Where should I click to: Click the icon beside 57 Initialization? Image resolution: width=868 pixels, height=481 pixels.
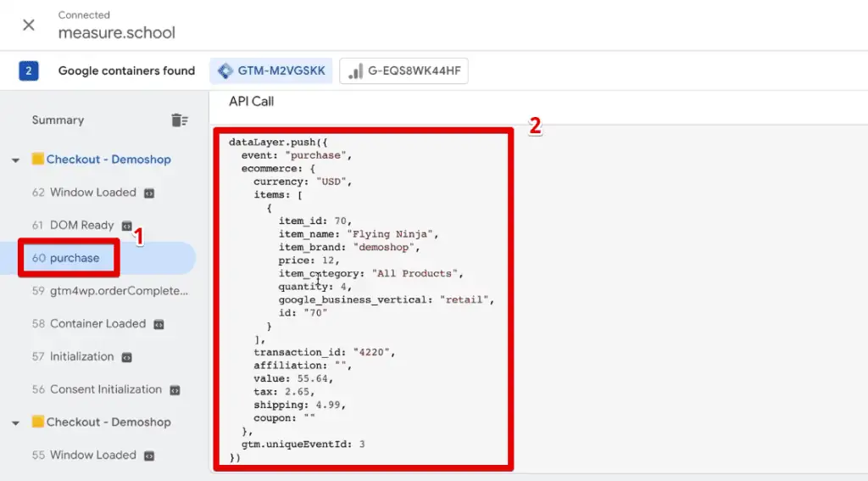(x=127, y=357)
